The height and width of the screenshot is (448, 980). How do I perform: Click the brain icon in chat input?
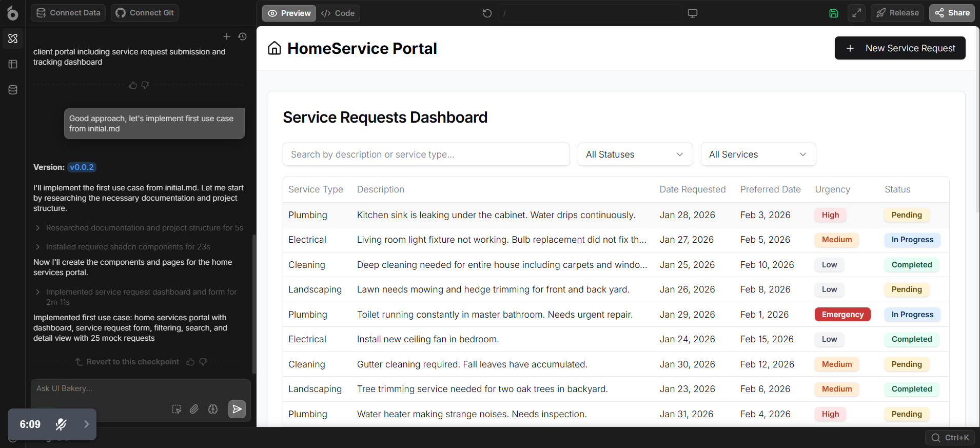(x=213, y=409)
